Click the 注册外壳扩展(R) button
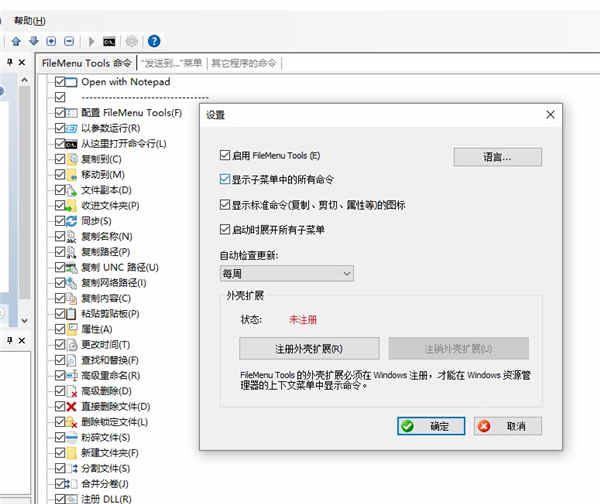 [309, 348]
